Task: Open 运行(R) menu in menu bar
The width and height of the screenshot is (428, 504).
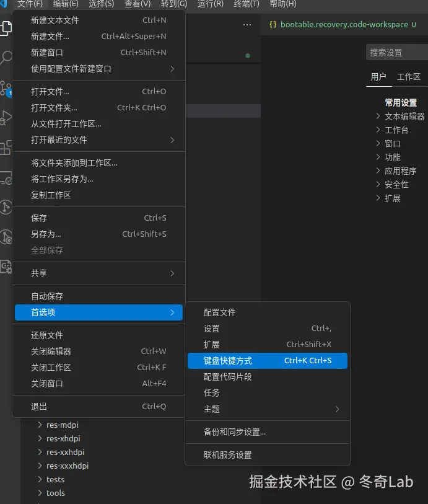Action: [x=211, y=4]
